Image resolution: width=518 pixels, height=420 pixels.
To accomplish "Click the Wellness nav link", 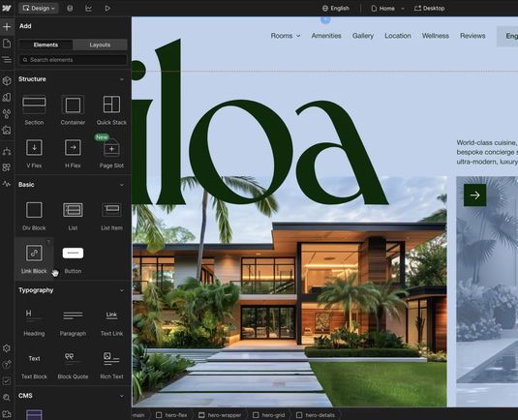I will click(435, 36).
